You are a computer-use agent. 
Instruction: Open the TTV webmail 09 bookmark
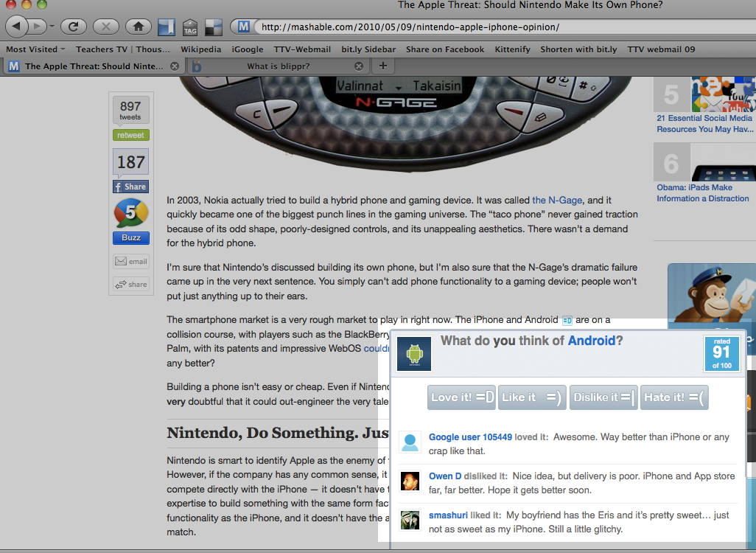pyautogui.click(x=661, y=49)
